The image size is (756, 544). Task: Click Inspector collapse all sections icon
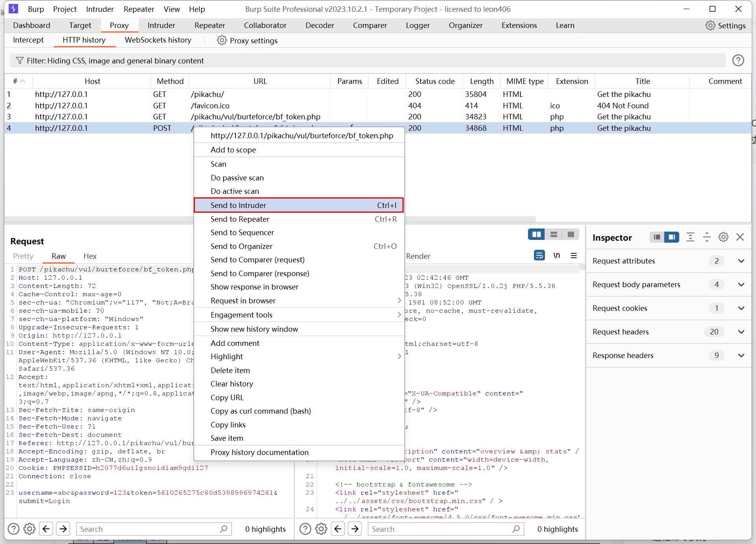click(707, 237)
